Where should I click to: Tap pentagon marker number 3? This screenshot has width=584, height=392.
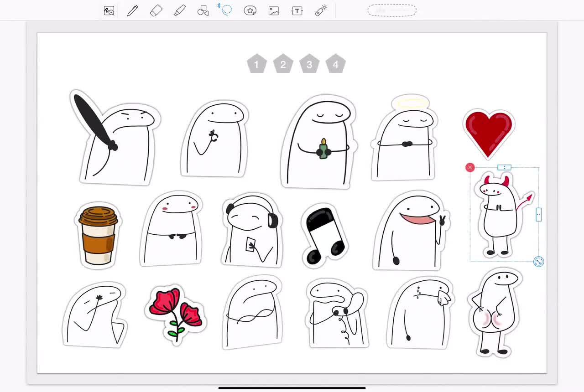(x=309, y=64)
